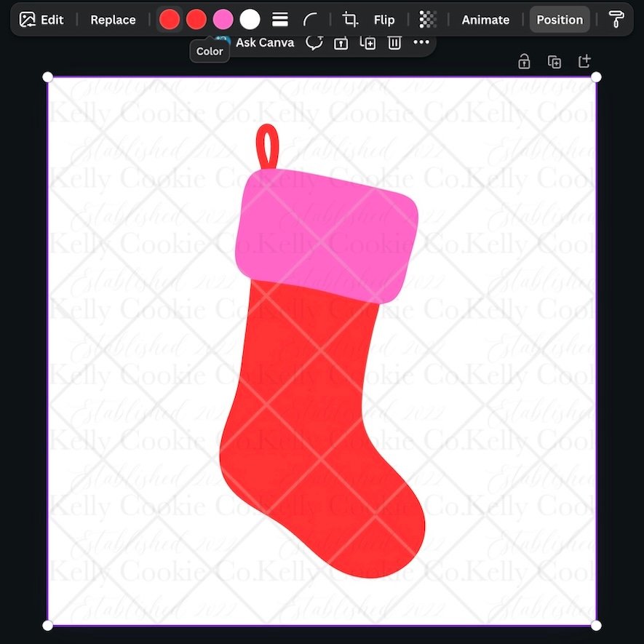Image resolution: width=644 pixels, height=644 pixels.
Task: Open the Flip options
Action: pos(383,20)
